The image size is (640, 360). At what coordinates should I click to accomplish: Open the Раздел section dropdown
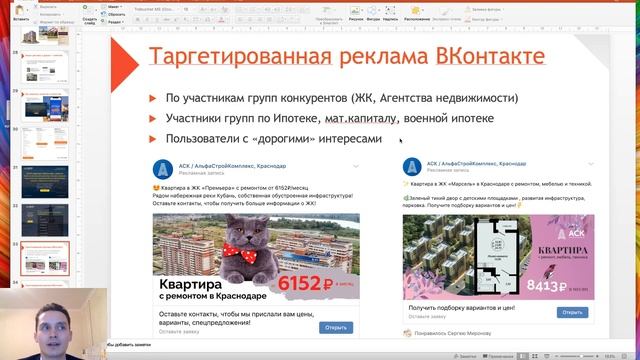[x=112, y=22]
